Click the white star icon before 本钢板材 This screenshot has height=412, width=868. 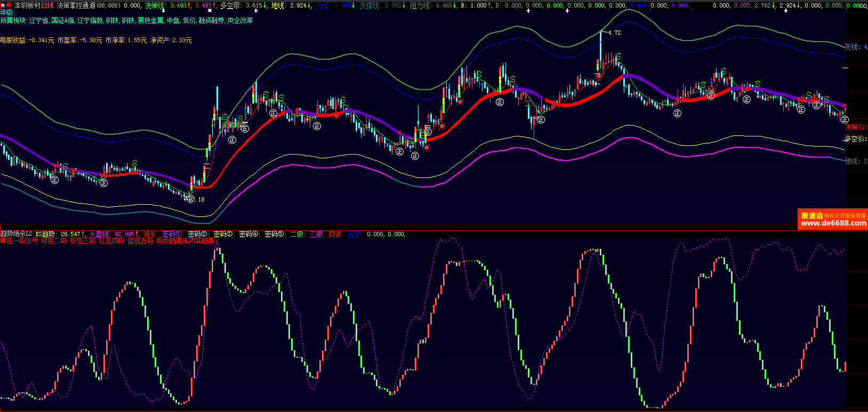pyautogui.click(x=3, y=5)
